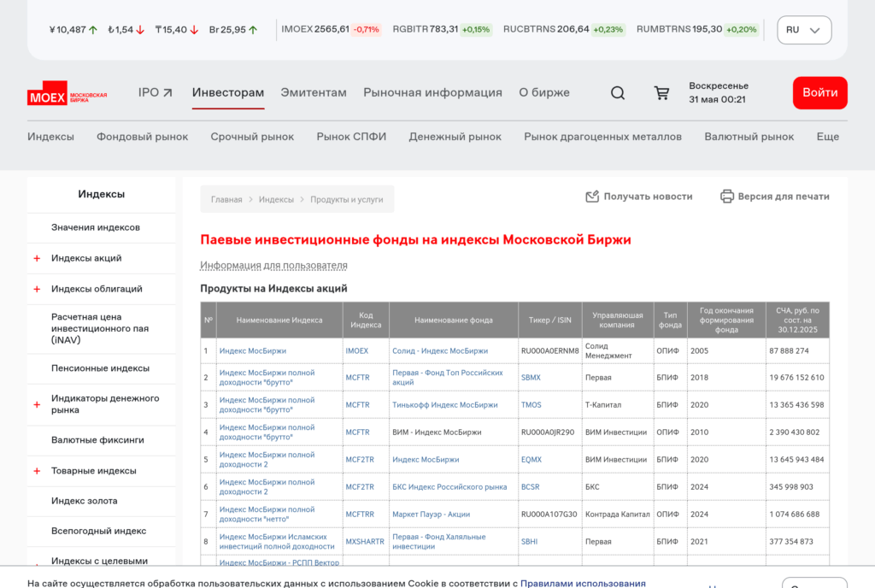This screenshot has width=875, height=588.
Task: Open the IMOEX index code link
Action: 356,351
